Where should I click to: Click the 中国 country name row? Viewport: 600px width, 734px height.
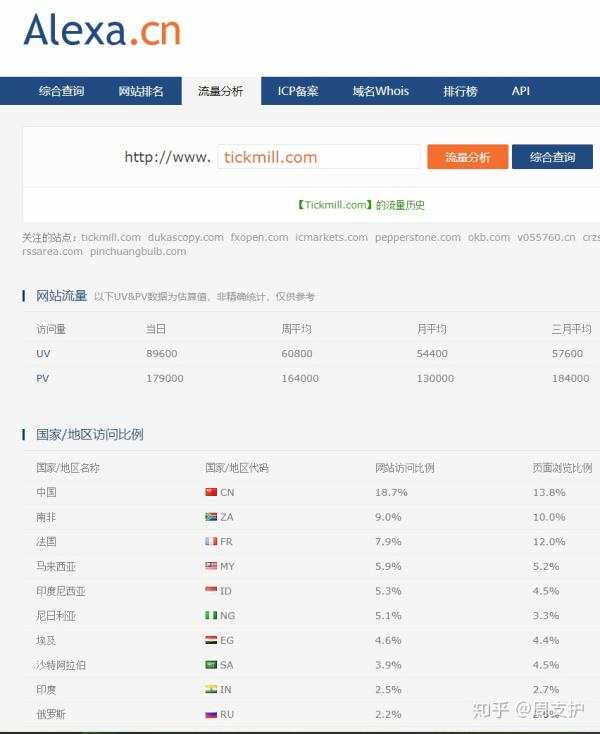click(x=46, y=492)
